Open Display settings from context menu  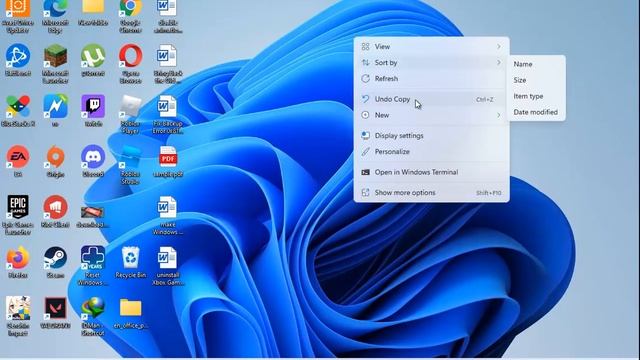tap(431, 136)
